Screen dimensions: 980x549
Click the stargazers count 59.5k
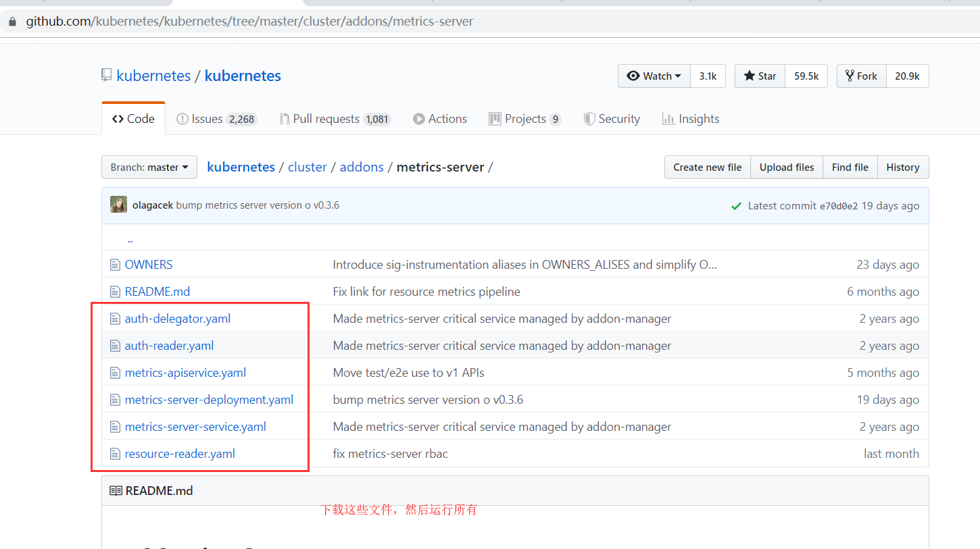pos(806,76)
